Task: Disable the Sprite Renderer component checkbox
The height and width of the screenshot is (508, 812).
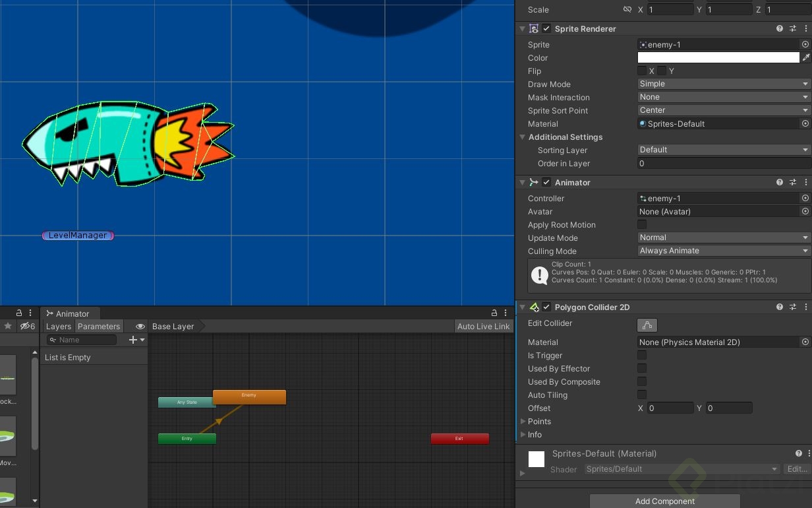Action: click(546, 29)
